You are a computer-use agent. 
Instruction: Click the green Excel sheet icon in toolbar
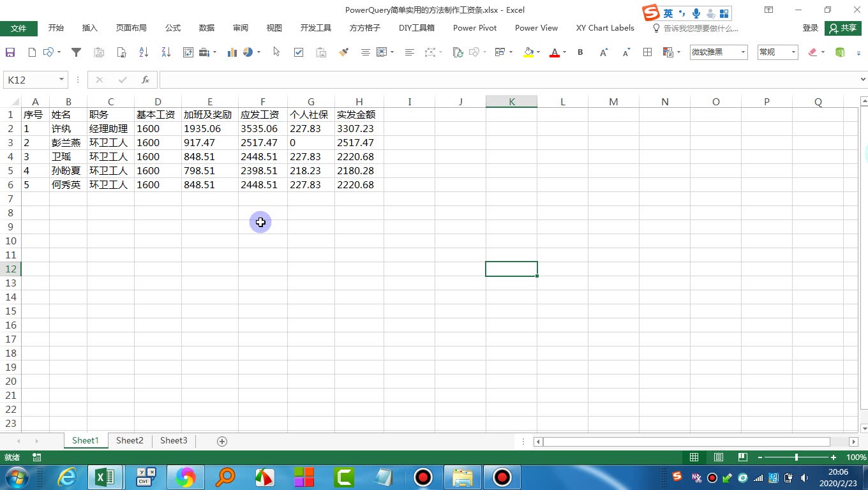(x=841, y=52)
